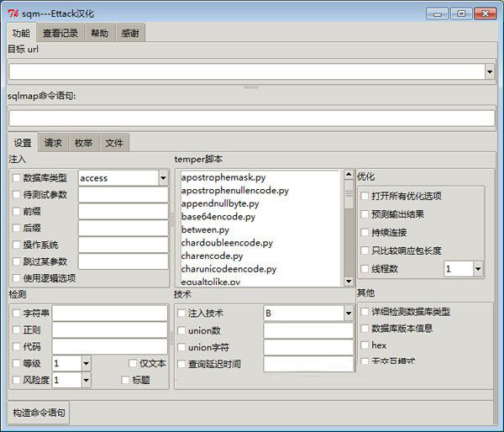Select the 功能 tab
The width and height of the screenshot is (504, 432).
tap(21, 33)
